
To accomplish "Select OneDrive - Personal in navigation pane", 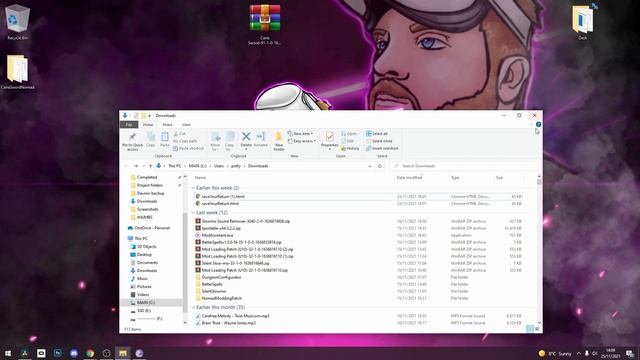I will (x=152, y=228).
